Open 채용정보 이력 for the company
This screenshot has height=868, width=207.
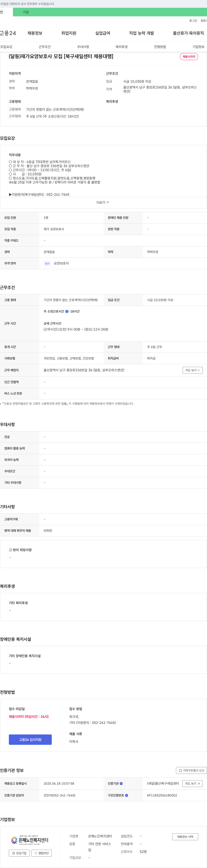[185, 837]
